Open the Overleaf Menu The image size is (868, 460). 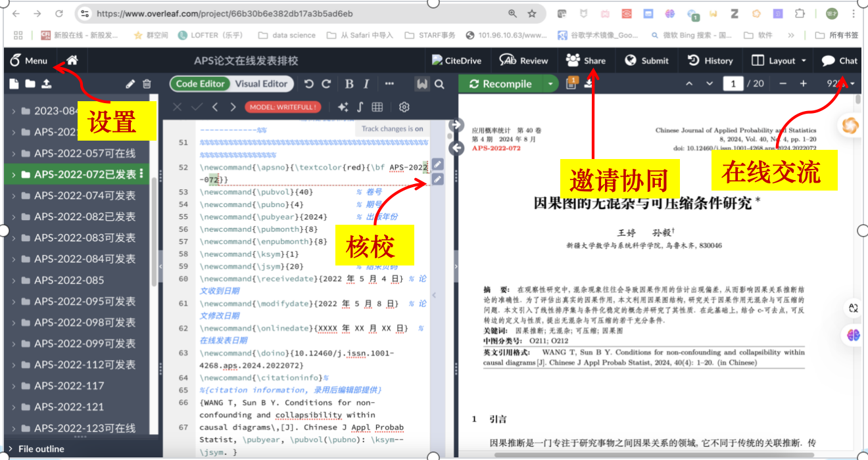click(x=29, y=60)
